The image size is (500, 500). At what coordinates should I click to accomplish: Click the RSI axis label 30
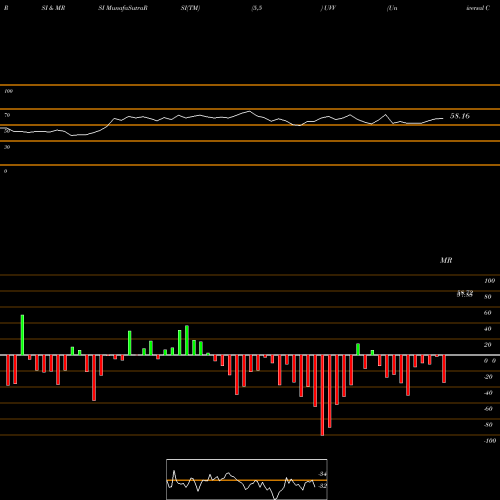7,147
